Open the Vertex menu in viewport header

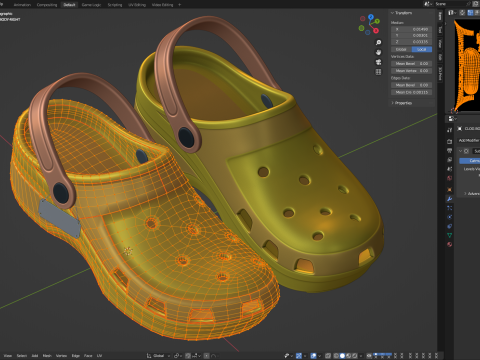61,356
